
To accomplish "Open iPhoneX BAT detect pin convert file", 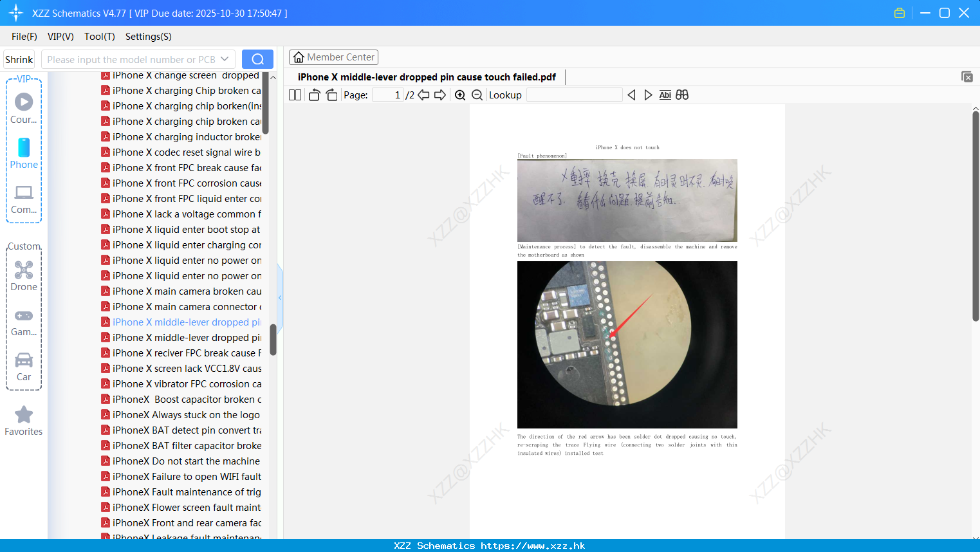I will (x=181, y=430).
